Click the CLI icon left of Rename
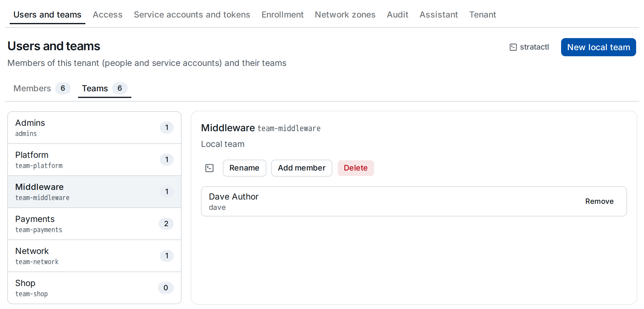This screenshot has height=309, width=644. (209, 168)
